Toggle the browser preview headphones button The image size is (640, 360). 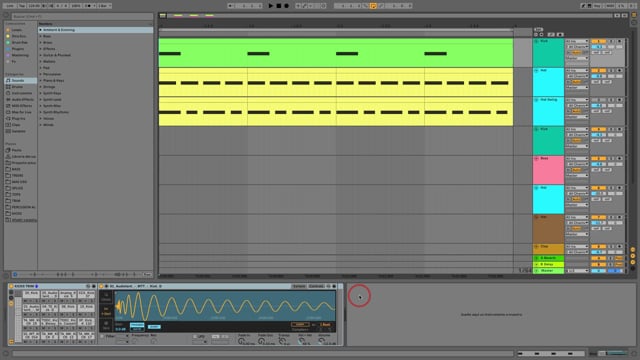(15, 274)
